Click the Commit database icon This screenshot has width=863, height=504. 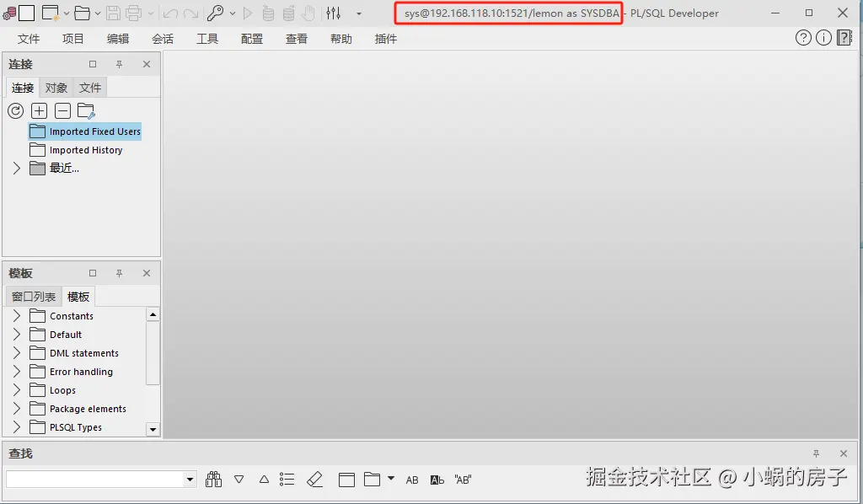point(268,13)
